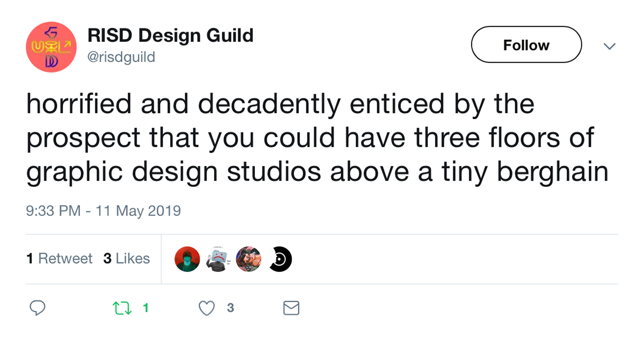
Task: Open the RISD Design Guild profile avatar
Action: click(52, 47)
